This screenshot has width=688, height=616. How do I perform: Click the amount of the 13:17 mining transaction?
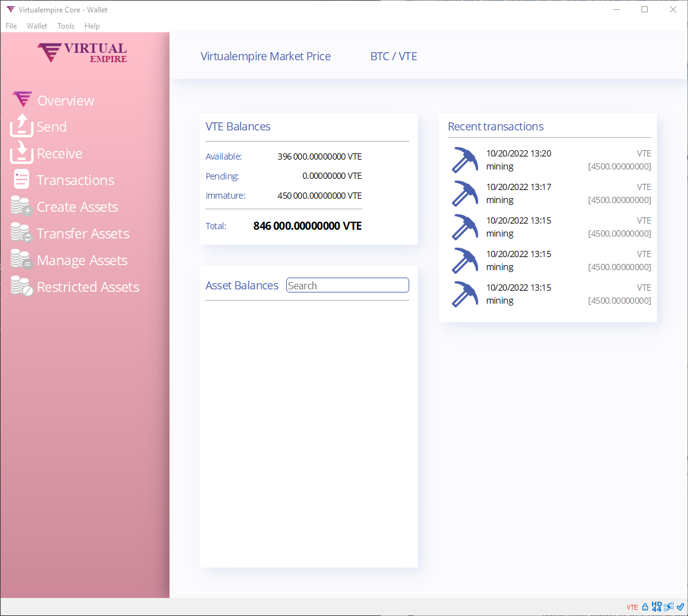point(620,200)
